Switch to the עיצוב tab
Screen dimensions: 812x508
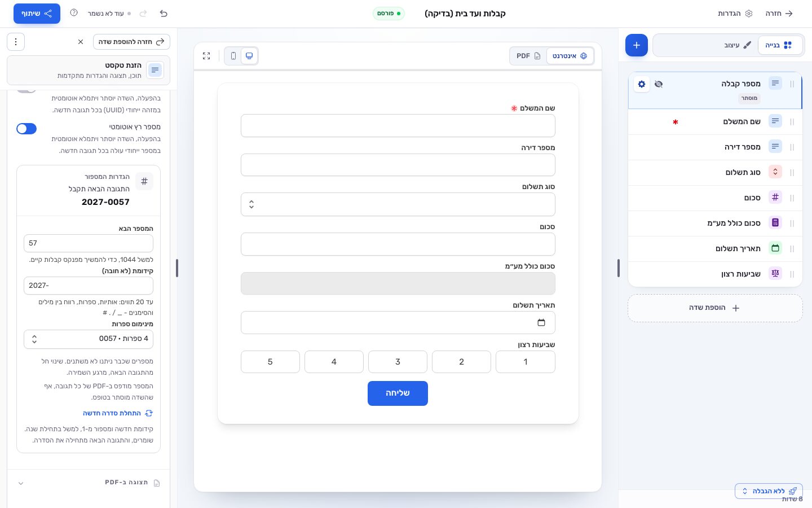[738, 45]
